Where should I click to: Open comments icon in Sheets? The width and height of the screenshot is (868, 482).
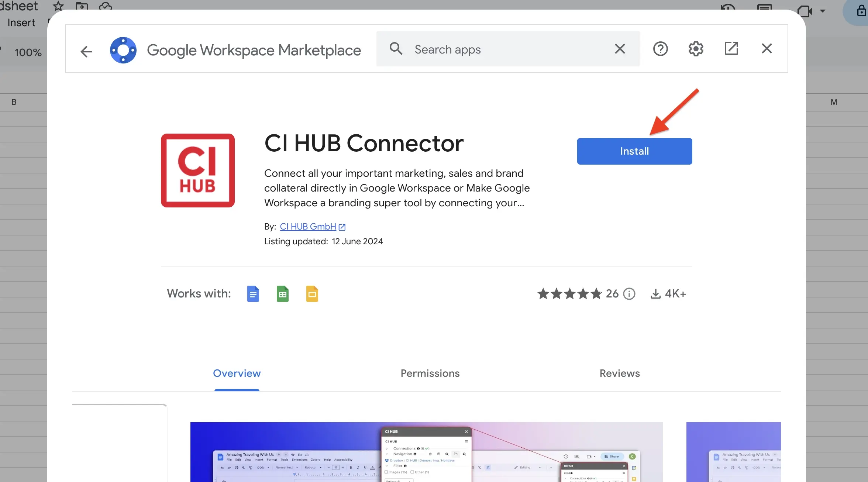pos(764,7)
